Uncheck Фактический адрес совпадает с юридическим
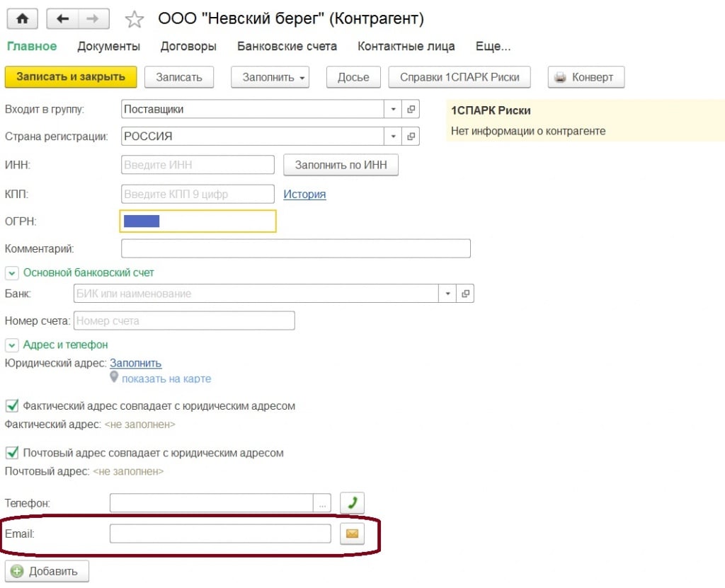 click(x=12, y=406)
